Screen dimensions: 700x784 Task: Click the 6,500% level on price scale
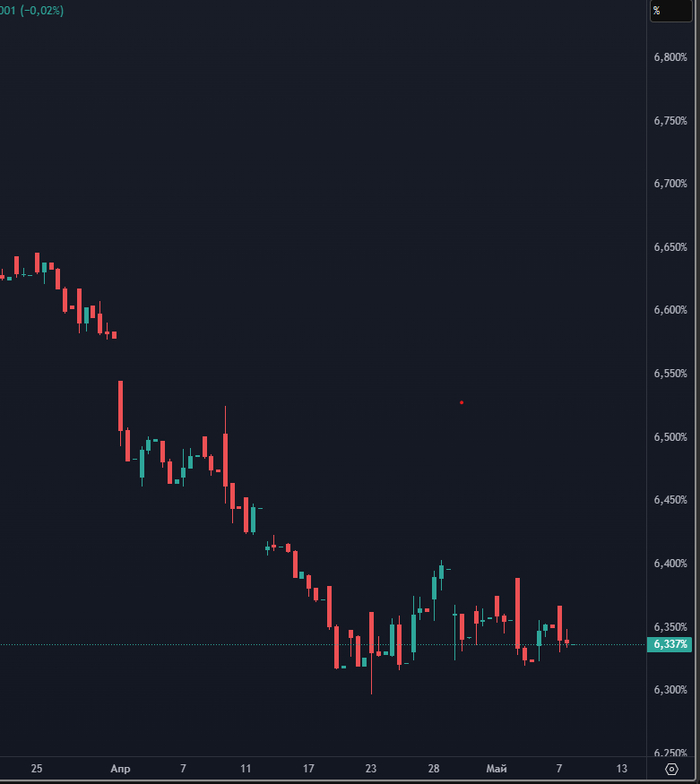tap(670, 437)
